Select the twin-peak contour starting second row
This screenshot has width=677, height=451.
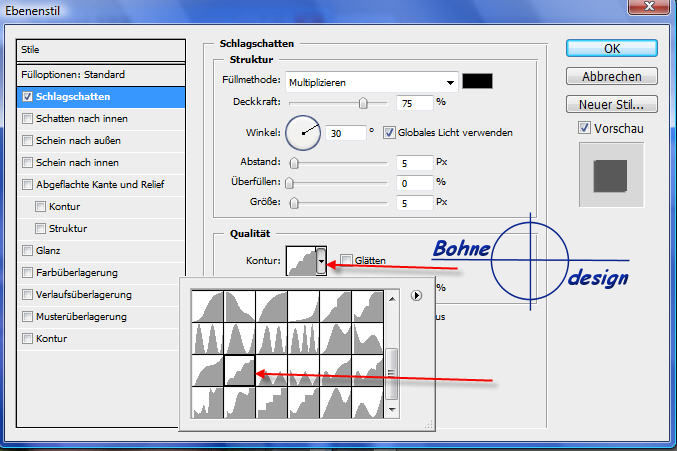coord(206,338)
